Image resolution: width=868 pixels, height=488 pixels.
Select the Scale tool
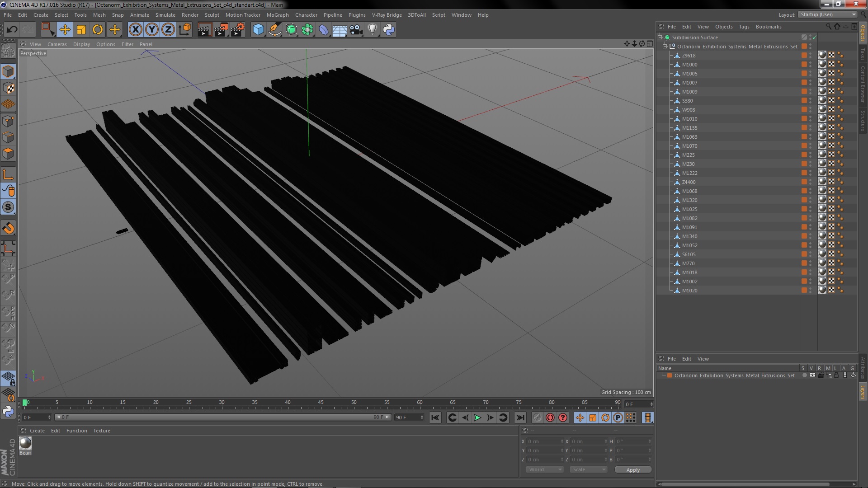pos(81,30)
